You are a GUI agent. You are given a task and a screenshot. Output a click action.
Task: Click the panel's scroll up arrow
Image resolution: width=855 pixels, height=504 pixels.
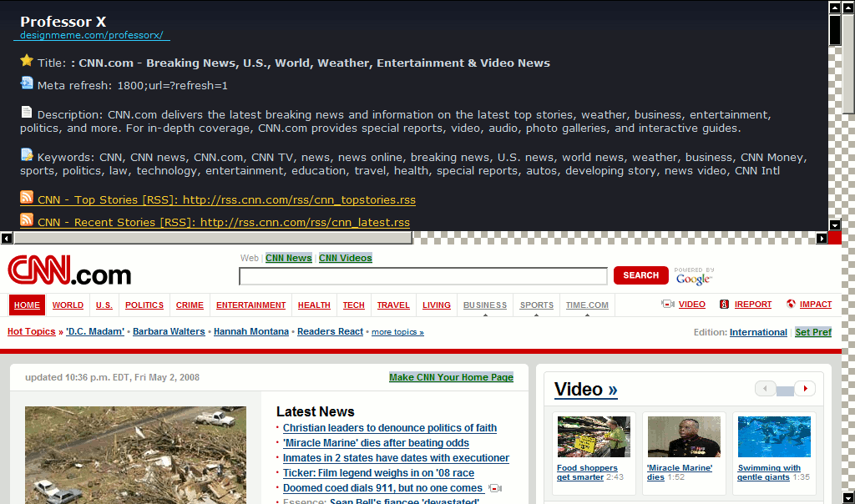click(835, 8)
